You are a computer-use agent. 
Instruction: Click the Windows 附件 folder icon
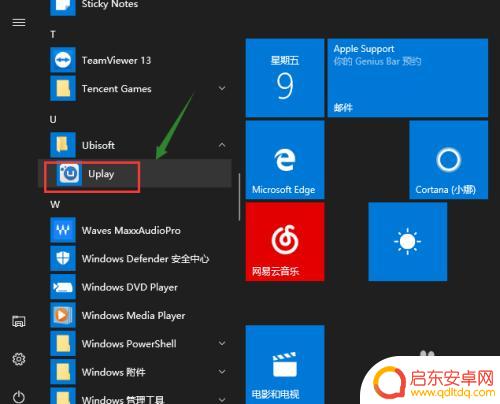click(63, 372)
